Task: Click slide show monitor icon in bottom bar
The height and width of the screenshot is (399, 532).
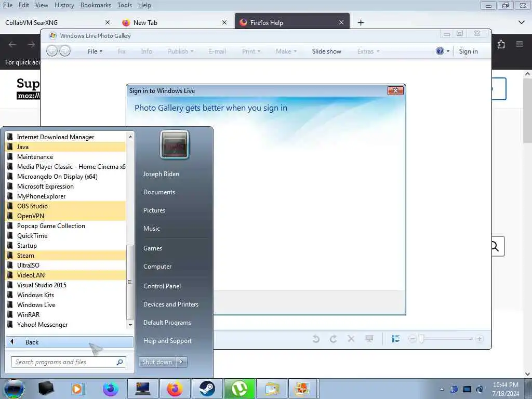Action: click(369, 338)
